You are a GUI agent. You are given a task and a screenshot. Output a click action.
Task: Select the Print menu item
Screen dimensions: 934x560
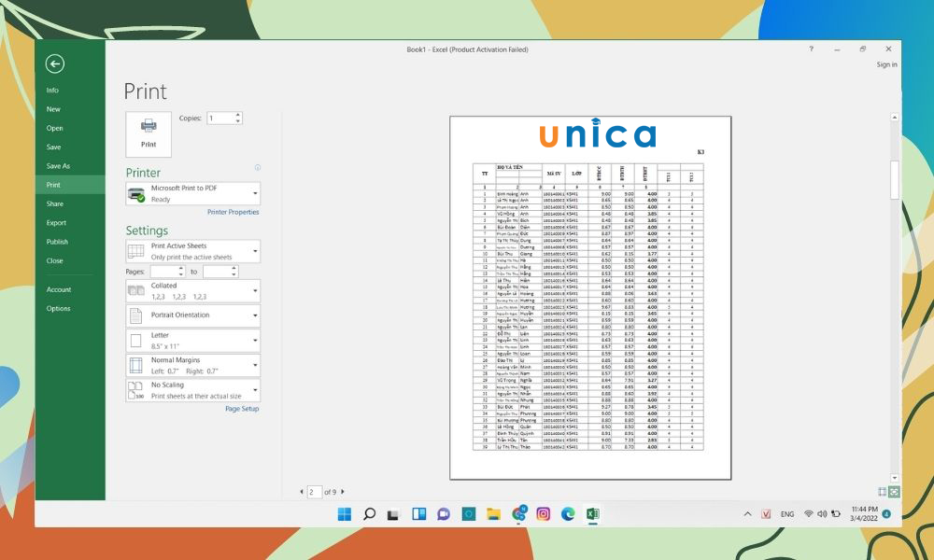[x=70, y=185]
